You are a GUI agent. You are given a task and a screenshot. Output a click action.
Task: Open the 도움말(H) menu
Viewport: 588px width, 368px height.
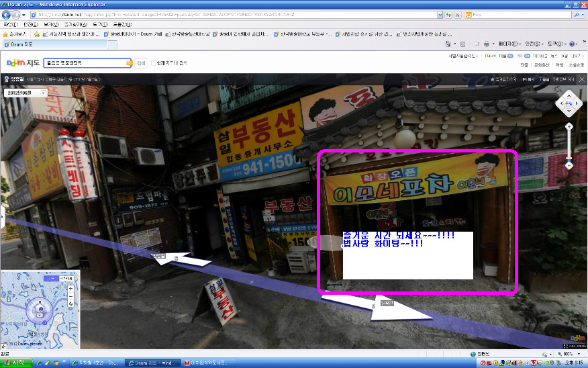point(122,24)
